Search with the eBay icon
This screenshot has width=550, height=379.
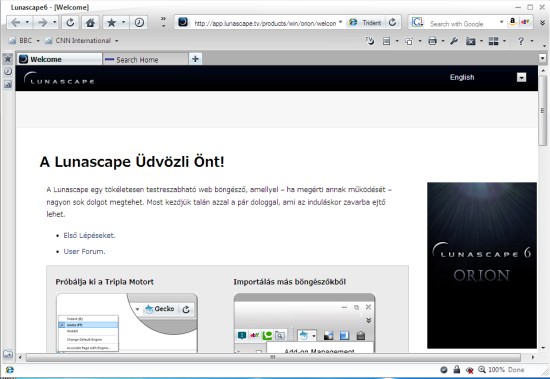pyautogui.click(x=525, y=22)
